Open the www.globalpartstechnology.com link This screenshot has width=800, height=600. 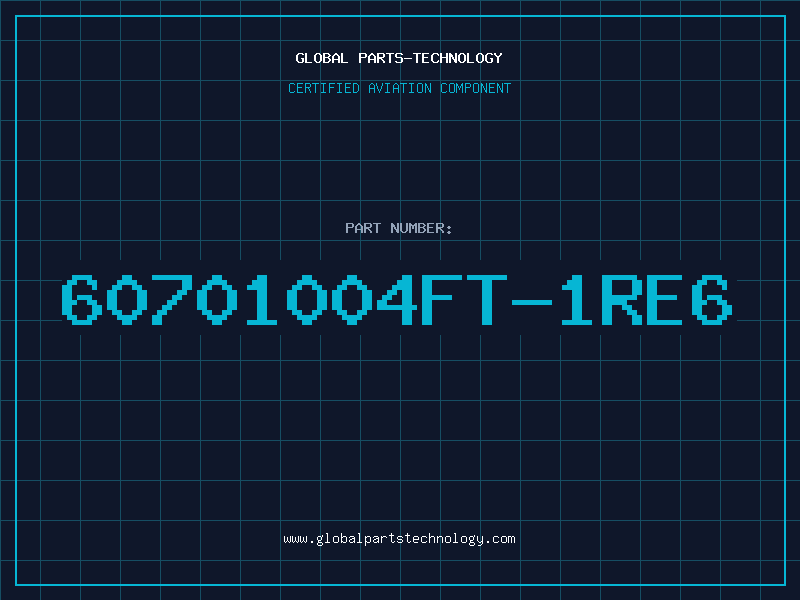coord(399,539)
